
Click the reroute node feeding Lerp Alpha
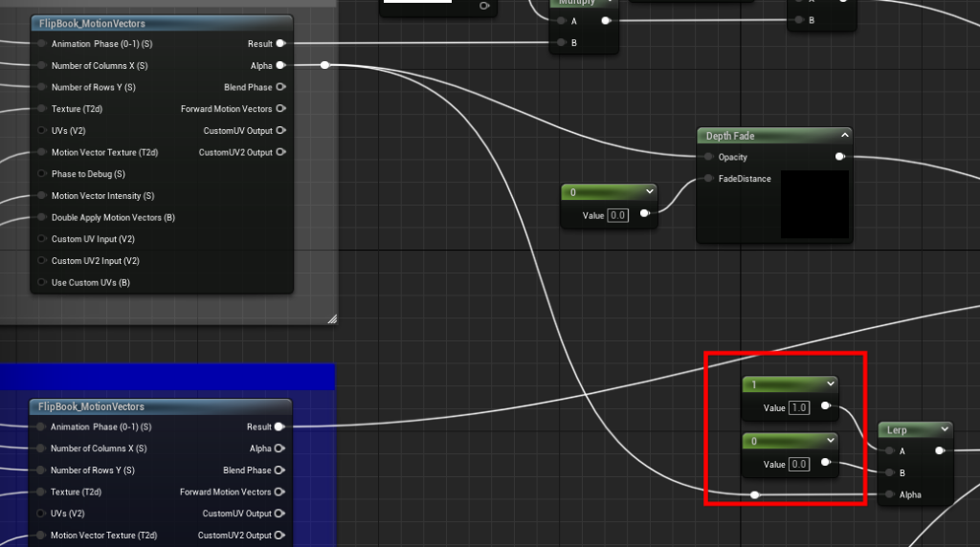[755, 494]
